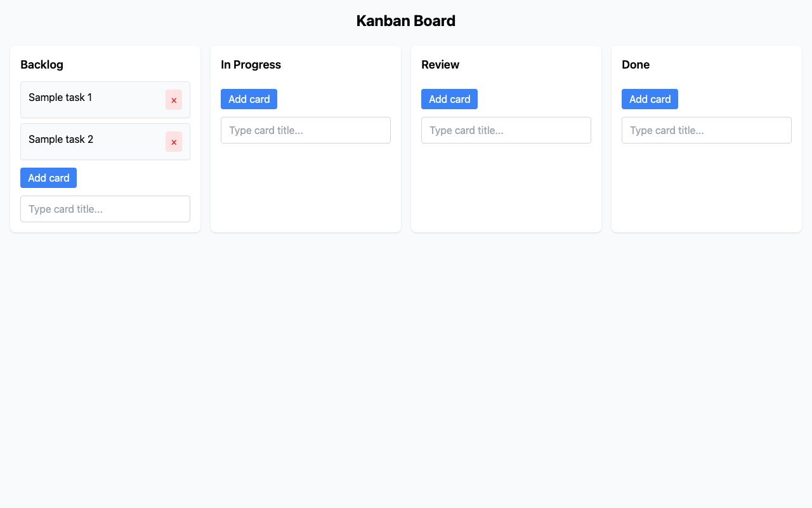Screen dimensions: 812x508
Task: Click the In Progress card title field
Action: point(306,130)
